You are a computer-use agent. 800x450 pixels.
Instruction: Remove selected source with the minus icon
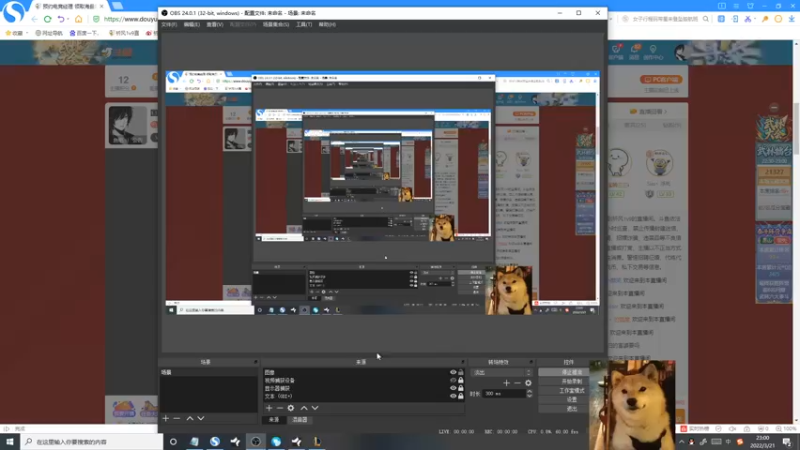point(280,408)
